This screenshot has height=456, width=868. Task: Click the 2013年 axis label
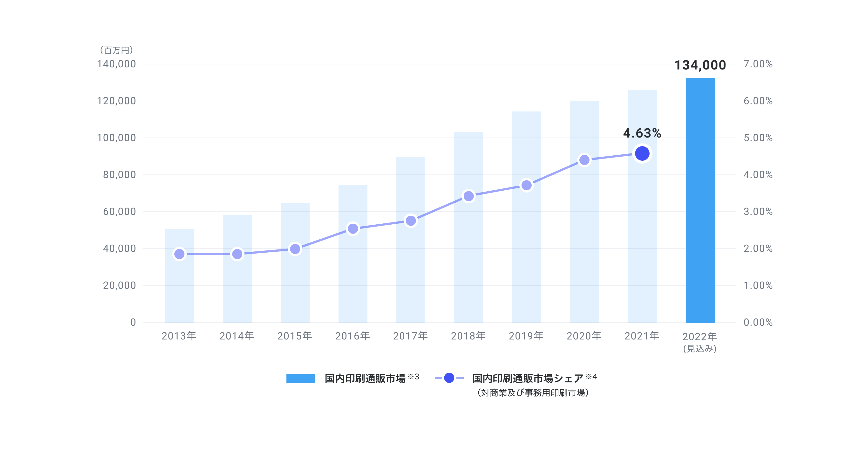[179, 336]
